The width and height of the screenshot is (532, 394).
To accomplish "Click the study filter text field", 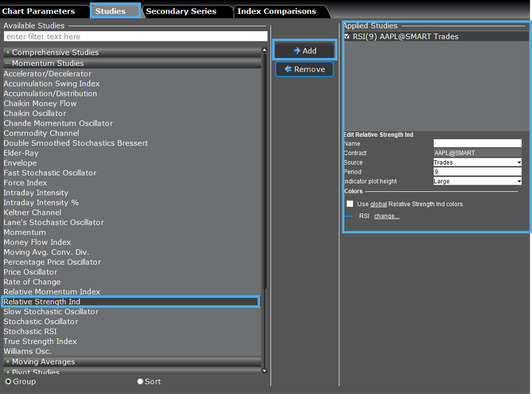I will [x=135, y=36].
